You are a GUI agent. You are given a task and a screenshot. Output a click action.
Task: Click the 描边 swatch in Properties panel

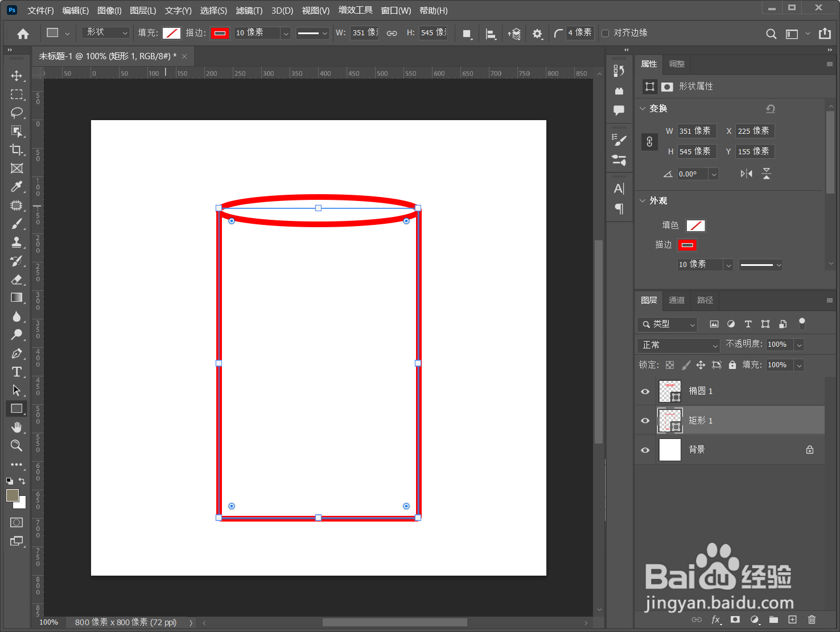[x=687, y=245]
